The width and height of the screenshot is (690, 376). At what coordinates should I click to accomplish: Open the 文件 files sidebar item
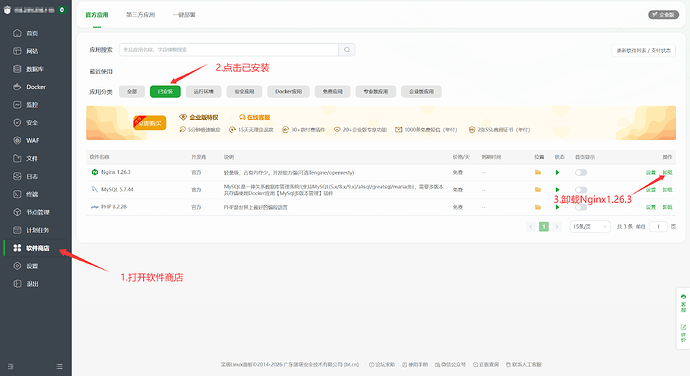[x=32, y=158]
